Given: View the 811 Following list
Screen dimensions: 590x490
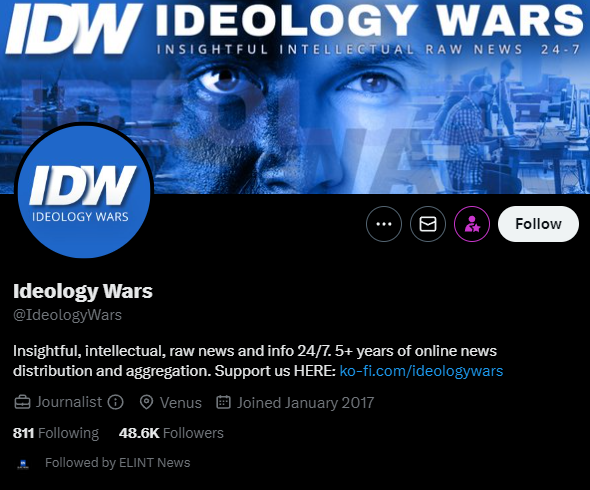Looking at the screenshot, I should pos(56,433).
